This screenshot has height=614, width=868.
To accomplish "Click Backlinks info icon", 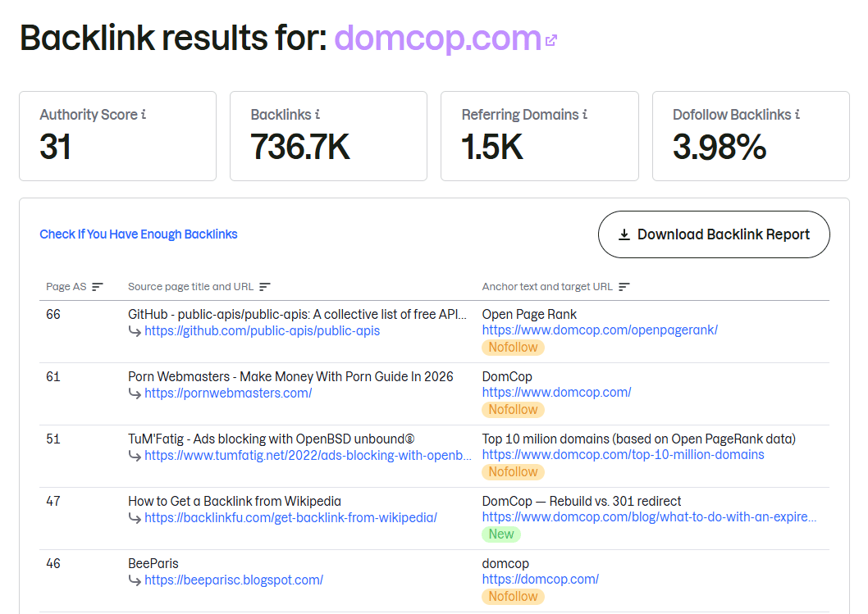I will coord(318,115).
